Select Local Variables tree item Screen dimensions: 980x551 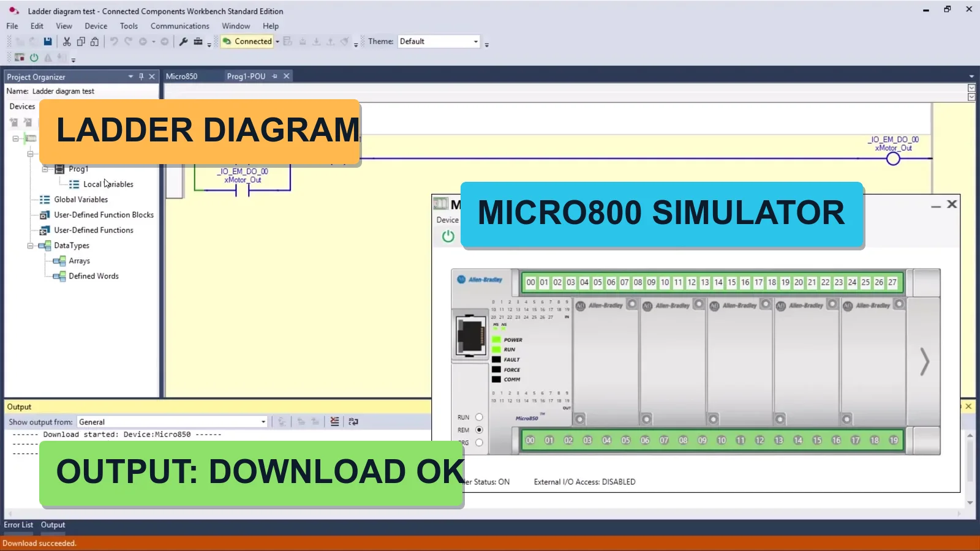click(x=108, y=184)
